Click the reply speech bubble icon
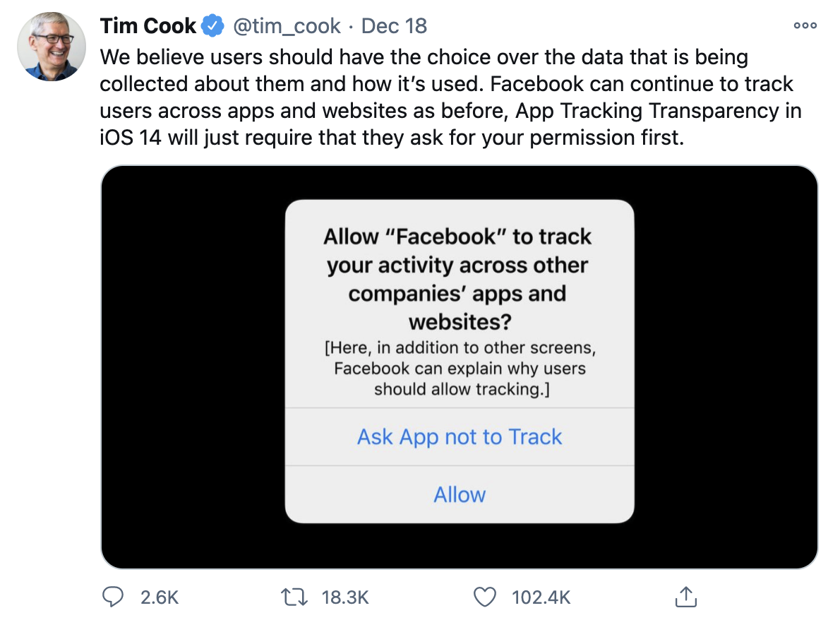The width and height of the screenshot is (840, 620). point(114,597)
